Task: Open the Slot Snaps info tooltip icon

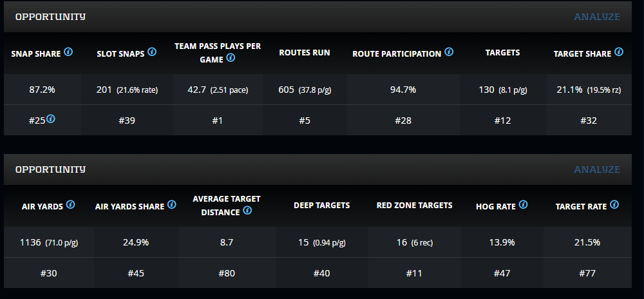Action: (x=152, y=52)
